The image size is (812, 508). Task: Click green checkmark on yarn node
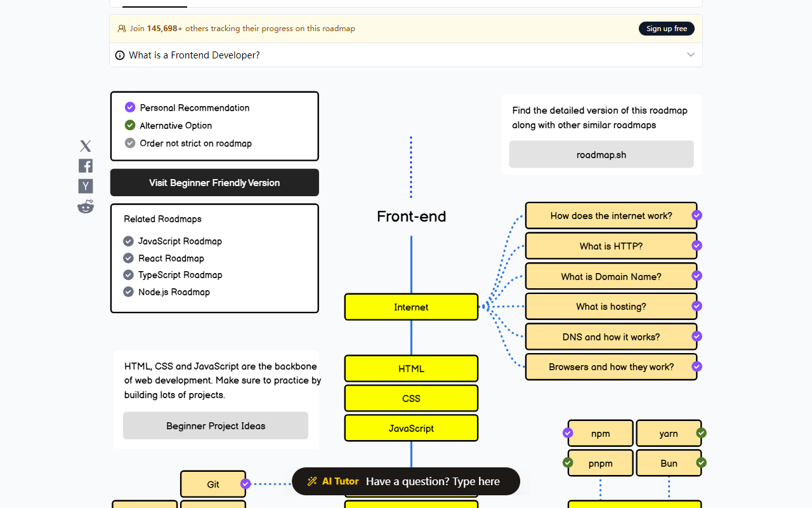pos(701,433)
